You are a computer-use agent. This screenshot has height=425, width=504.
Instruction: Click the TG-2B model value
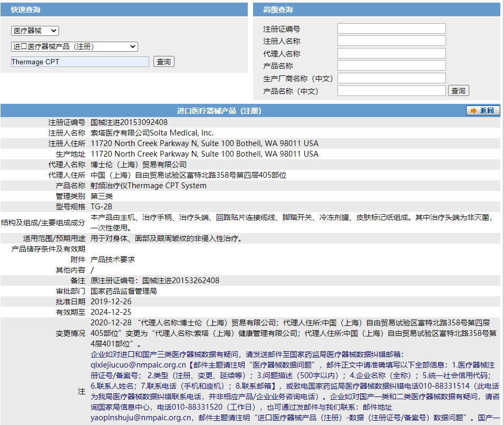point(101,207)
